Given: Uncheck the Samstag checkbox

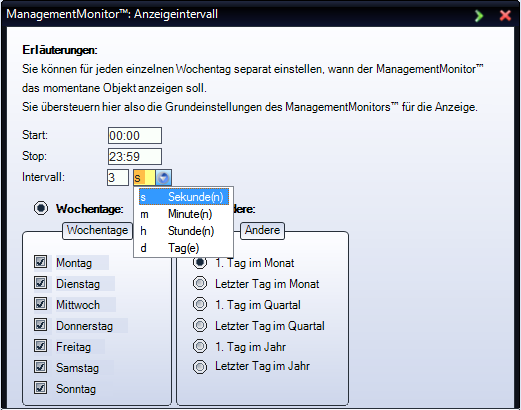Looking at the screenshot, I should click(x=40, y=367).
